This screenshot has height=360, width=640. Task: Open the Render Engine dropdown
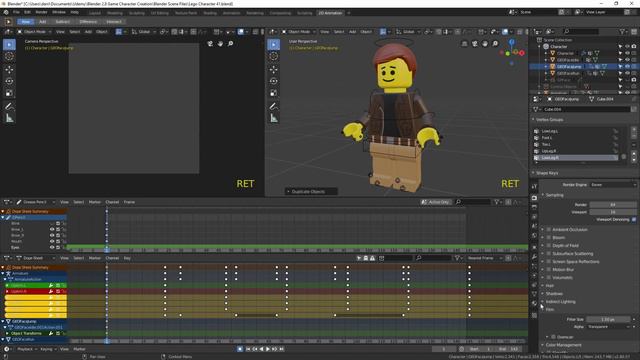[x=613, y=184]
